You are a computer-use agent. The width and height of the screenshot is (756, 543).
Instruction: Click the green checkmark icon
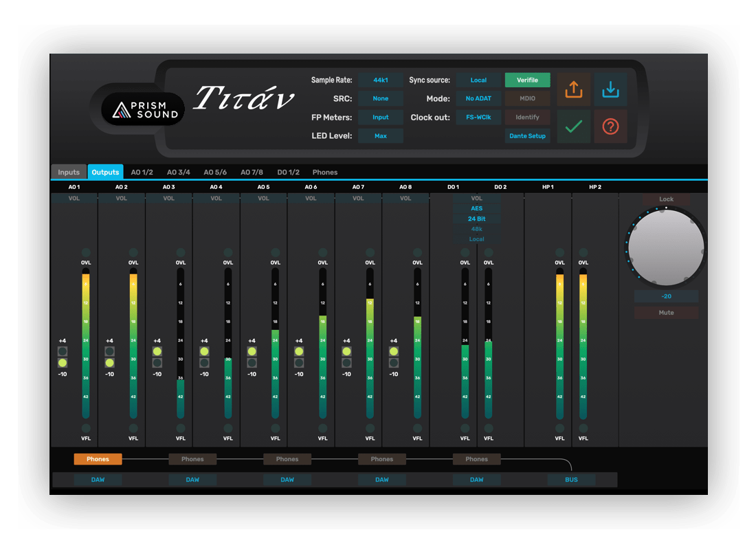[574, 126]
